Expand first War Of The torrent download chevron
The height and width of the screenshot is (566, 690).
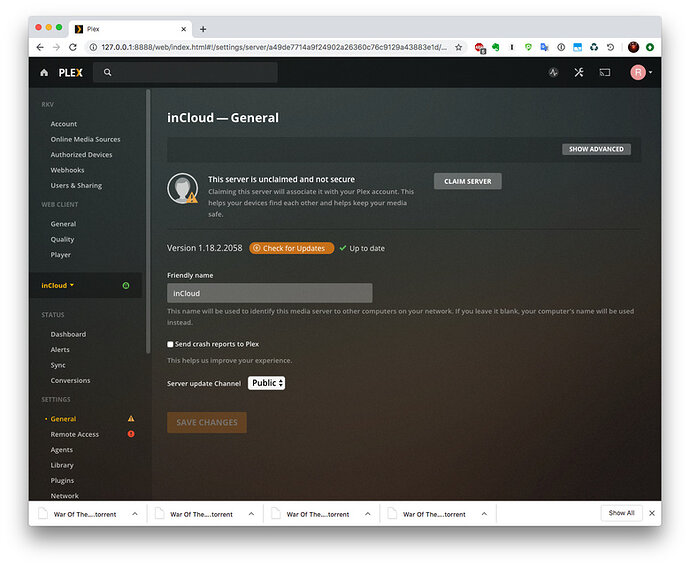(x=135, y=514)
